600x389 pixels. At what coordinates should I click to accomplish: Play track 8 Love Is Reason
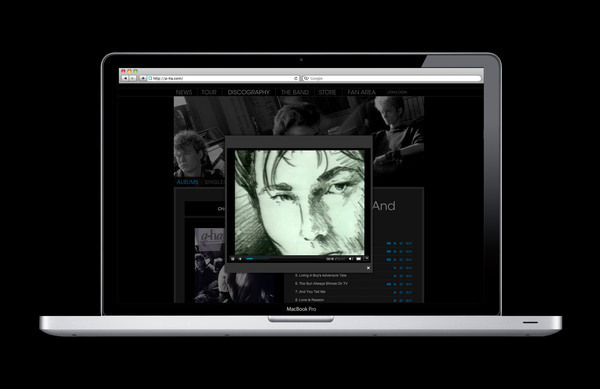395,301
